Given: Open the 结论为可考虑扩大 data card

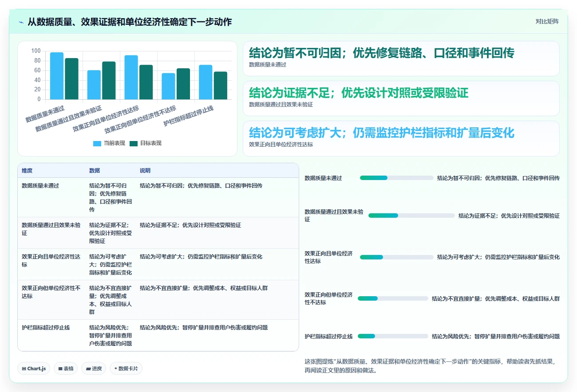Looking at the screenshot, I should pyautogui.click(x=401, y=138).
